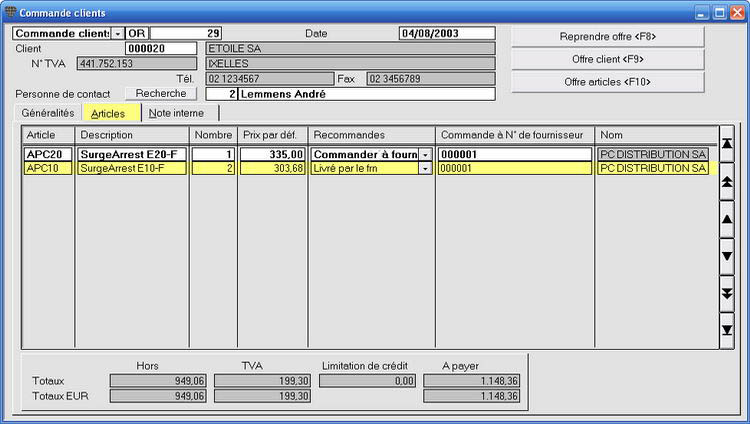This screenshot has height=424, width=750.
Task: Switch to Généralités tab
Action: pyautogui.click(x=48, y=113)
